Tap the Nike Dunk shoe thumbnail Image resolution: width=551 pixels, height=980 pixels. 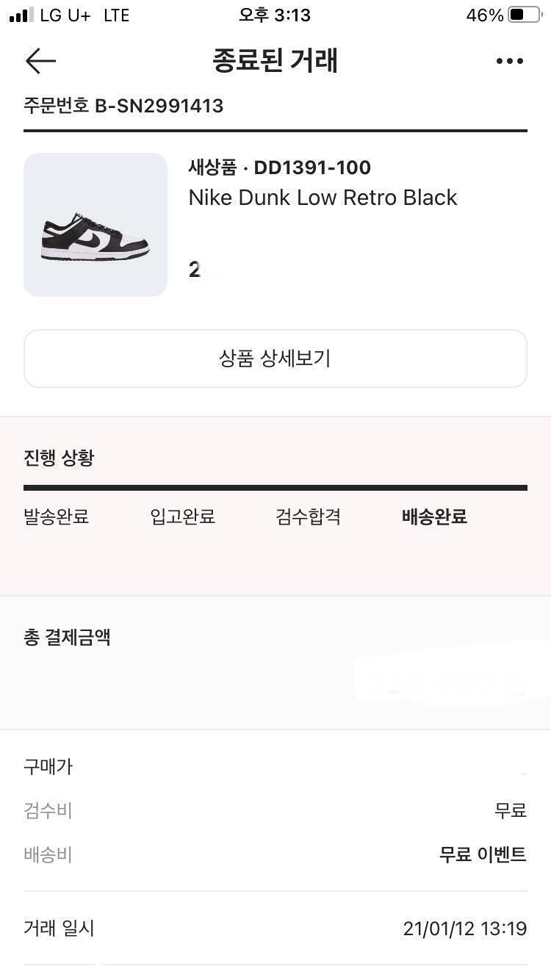pos(96,225)
